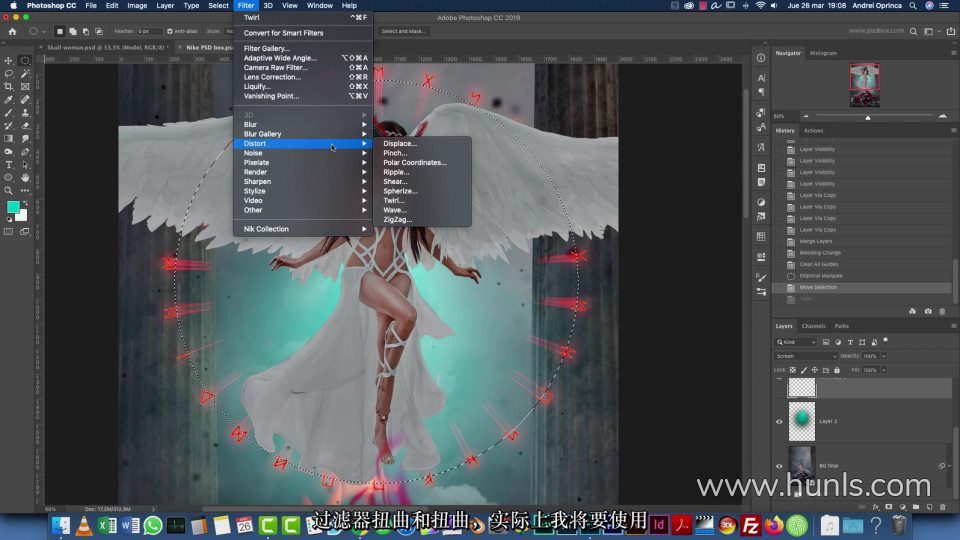Open the Properties info panel icon
Viewport: 960px width, 540px height.
point(761,58)
